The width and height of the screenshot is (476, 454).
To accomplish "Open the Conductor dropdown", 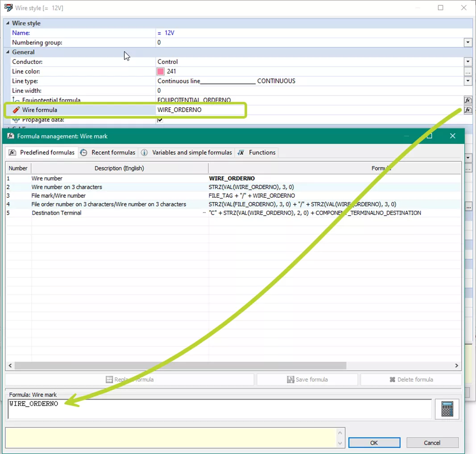I will pyautogui.click(x=468, y=62).
